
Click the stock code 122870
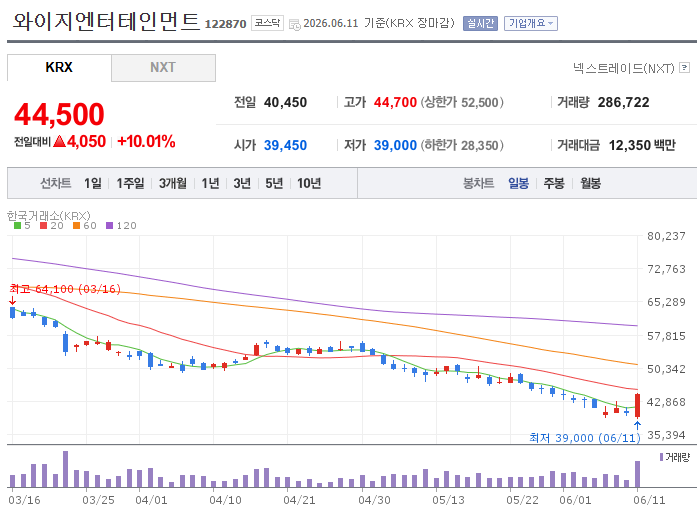(225, 24)
